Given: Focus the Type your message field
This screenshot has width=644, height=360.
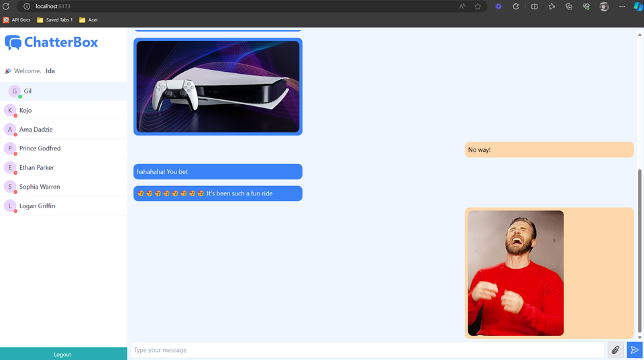Looking at the screenshot, I should pos(367,350).
